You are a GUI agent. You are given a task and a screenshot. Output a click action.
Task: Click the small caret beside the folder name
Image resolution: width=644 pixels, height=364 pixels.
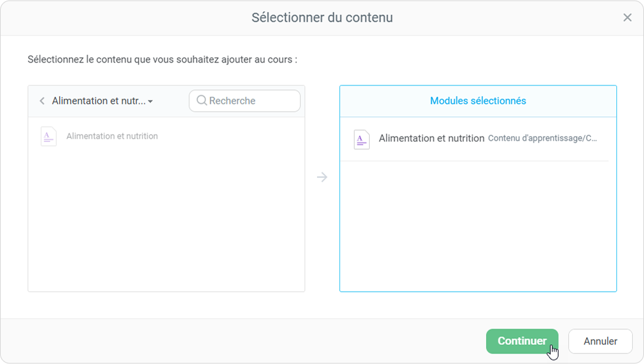coord(151,102)
